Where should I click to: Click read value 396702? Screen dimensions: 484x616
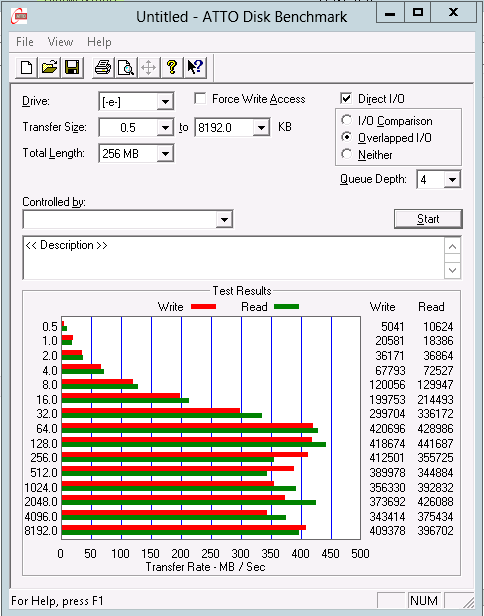pyautogui.click(x=436, y=531)
